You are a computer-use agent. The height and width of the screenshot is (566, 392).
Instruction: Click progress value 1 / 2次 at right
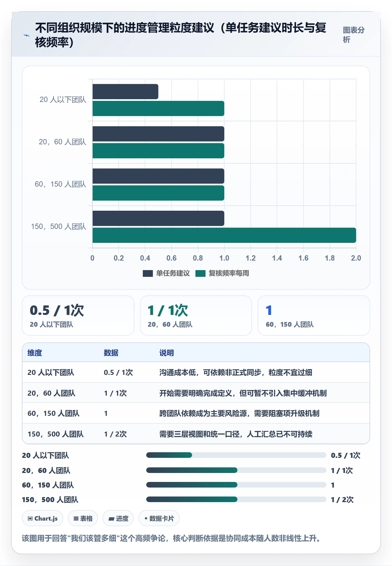pyautogui.click(x=342, y=500)
